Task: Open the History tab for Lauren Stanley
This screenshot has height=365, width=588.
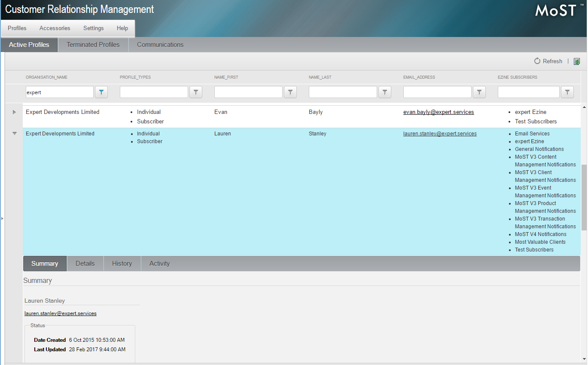Action: [x=122, y=264]
